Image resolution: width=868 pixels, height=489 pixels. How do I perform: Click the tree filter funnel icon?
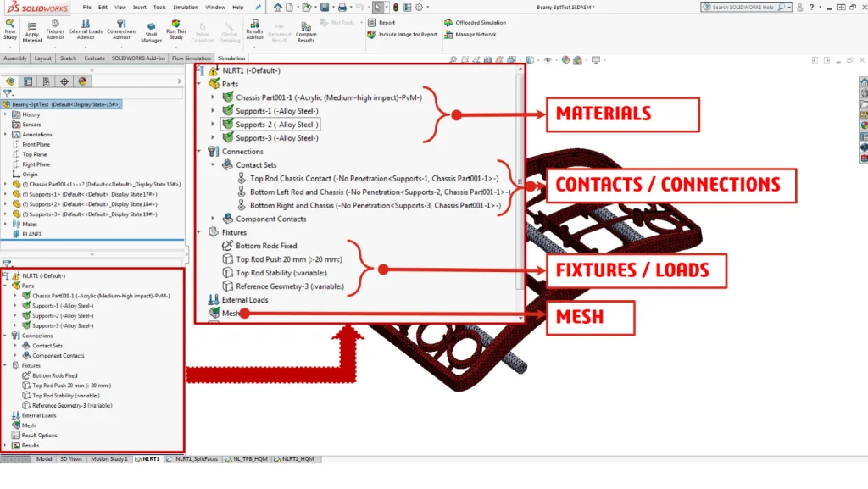click(7, 93)
